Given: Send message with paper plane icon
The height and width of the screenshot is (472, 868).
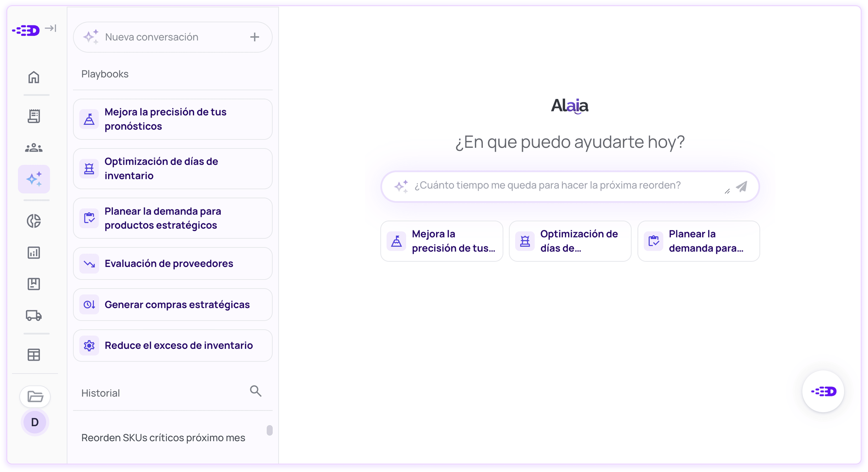Looking at the screenshot, I should pyautogui.click(x=742, y=186).
